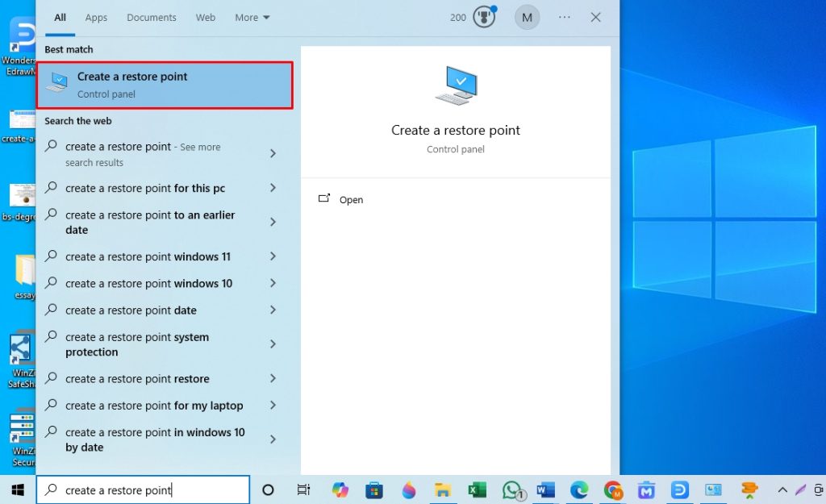
Task: Open the essay folder on desktop
Action: pos(23,277)
